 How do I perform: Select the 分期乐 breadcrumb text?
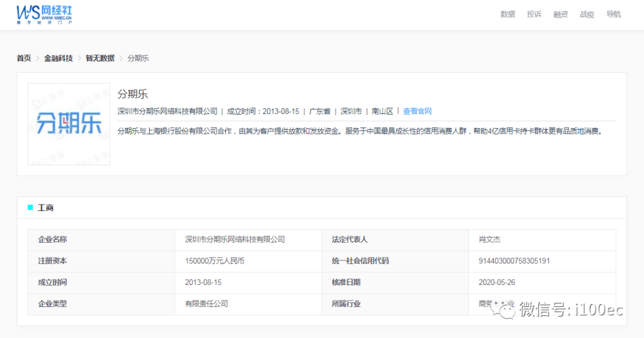click(x=138, y=58)
